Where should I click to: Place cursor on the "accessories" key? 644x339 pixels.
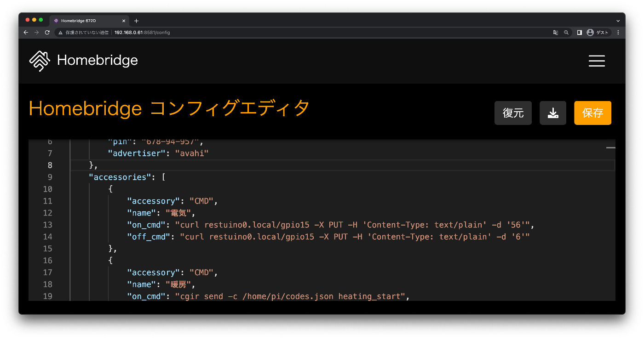click(x=120, y=177)
